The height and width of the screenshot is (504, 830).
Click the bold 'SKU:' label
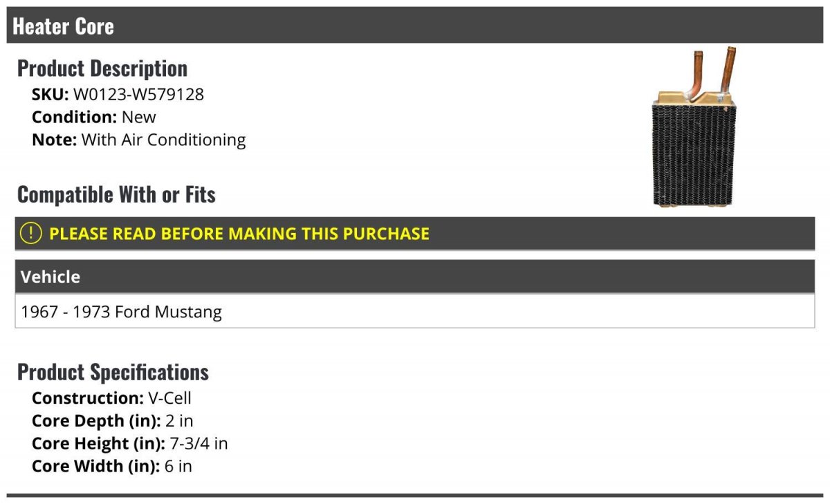[x=50, y=94]
